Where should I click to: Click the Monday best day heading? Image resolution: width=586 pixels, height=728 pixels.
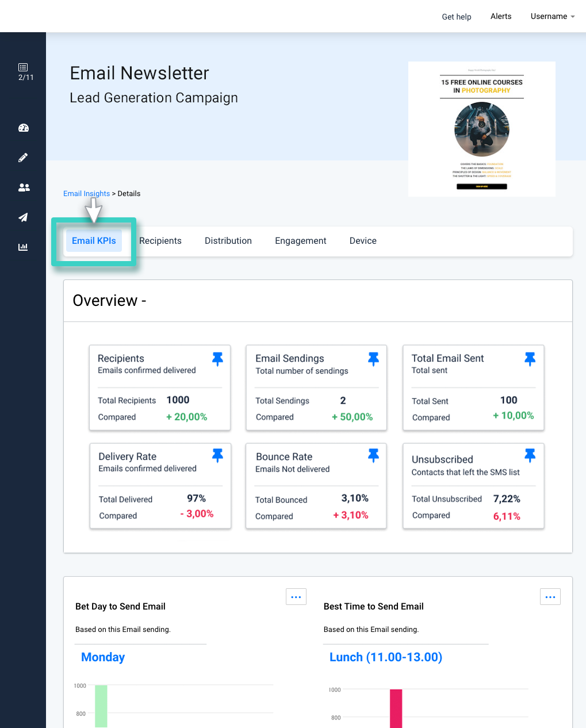(103, 657)
